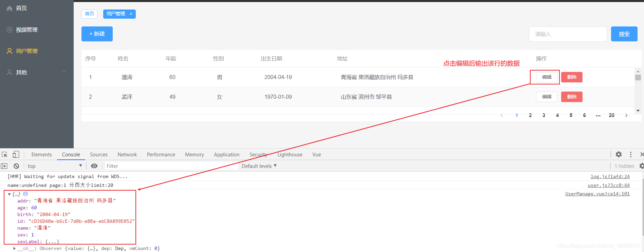Open DevTools settings gear
The height and width of the screenshot is (252, 644).
619,154
